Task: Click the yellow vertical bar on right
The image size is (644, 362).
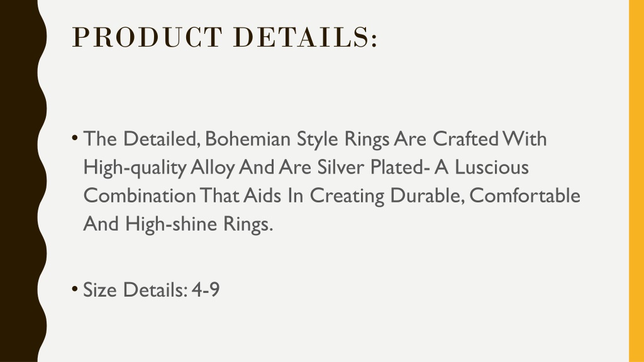Action: 636,181
